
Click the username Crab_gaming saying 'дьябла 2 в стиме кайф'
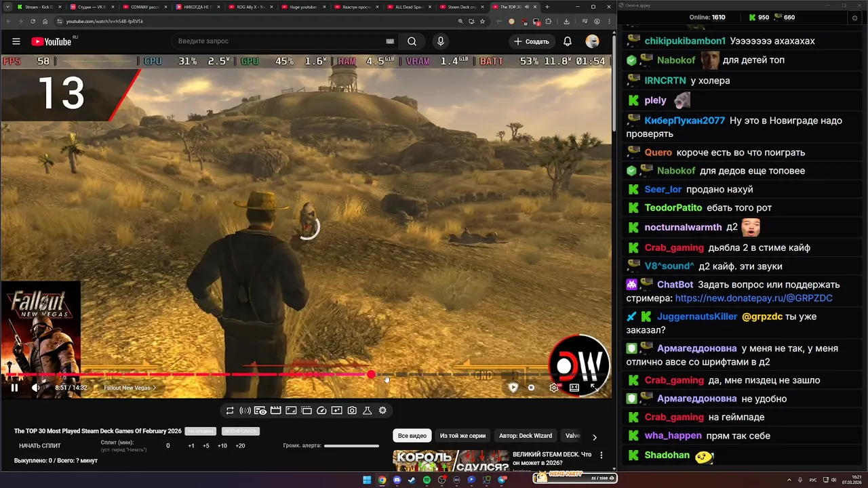[674, 247]
